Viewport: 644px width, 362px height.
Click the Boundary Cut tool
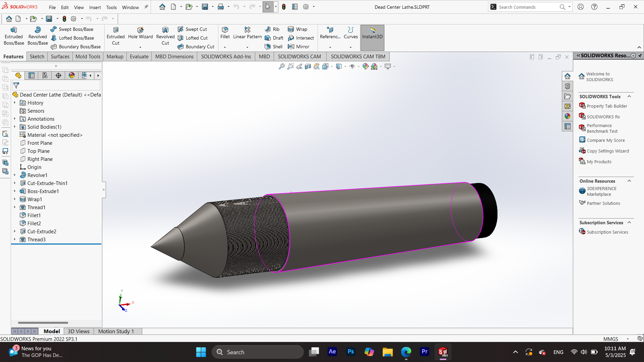tap(196, 47)
